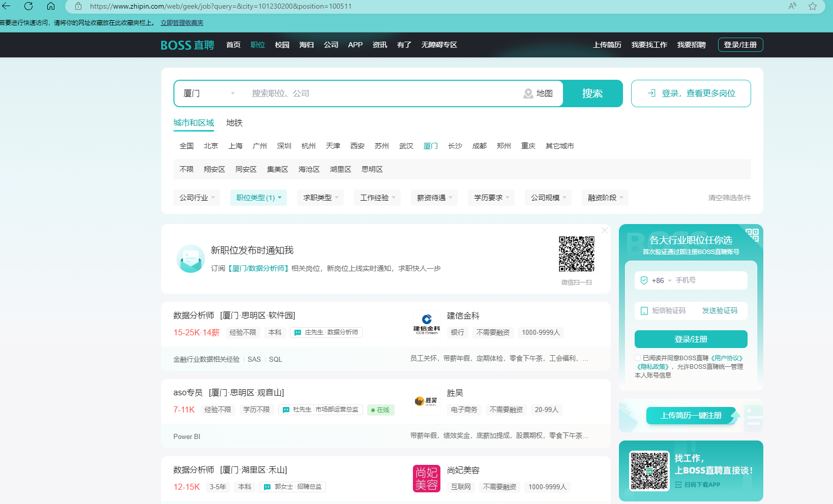Click the envelope subscription icon

tap(191, 259)
